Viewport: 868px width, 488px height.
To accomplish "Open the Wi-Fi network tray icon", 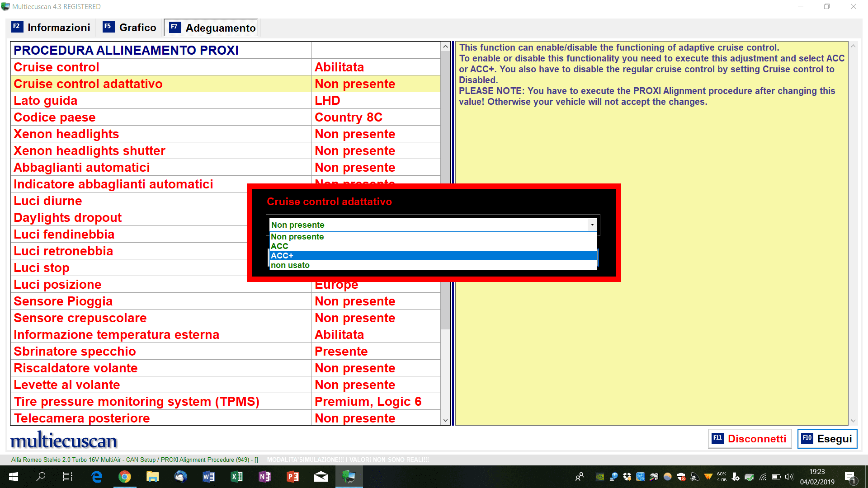I will (763, 477).
